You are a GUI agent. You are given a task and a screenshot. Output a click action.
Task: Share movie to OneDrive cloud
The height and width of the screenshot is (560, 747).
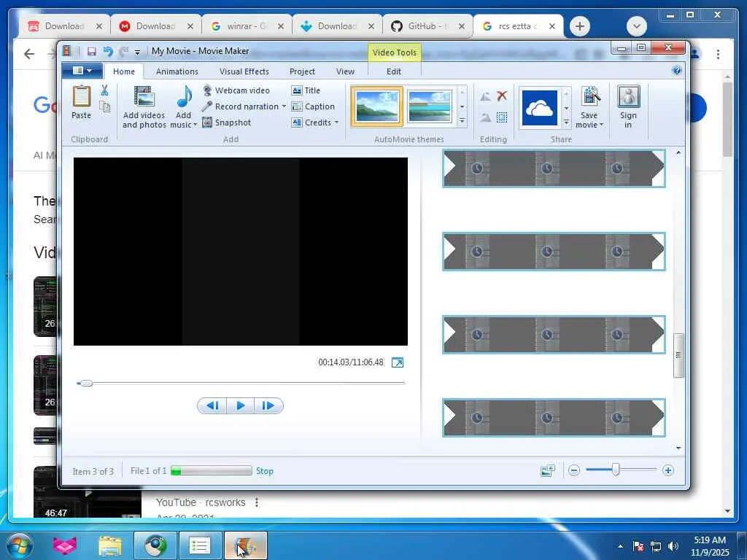point(540,108)
